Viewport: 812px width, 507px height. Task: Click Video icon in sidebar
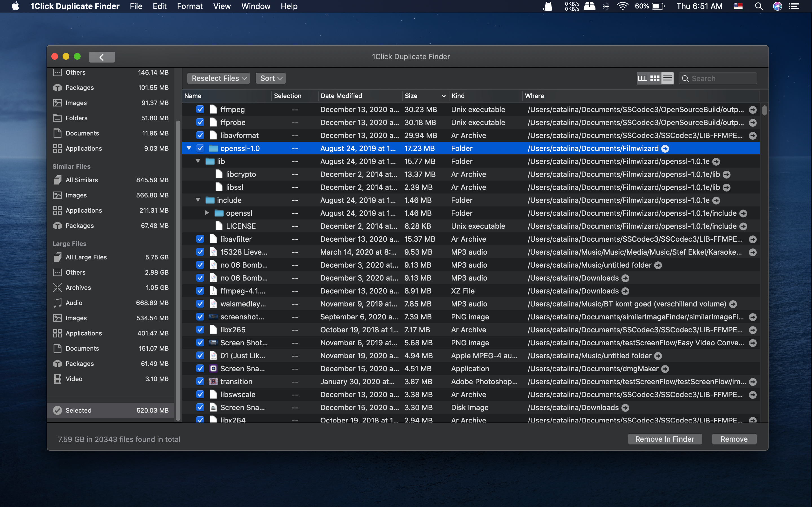58,379
